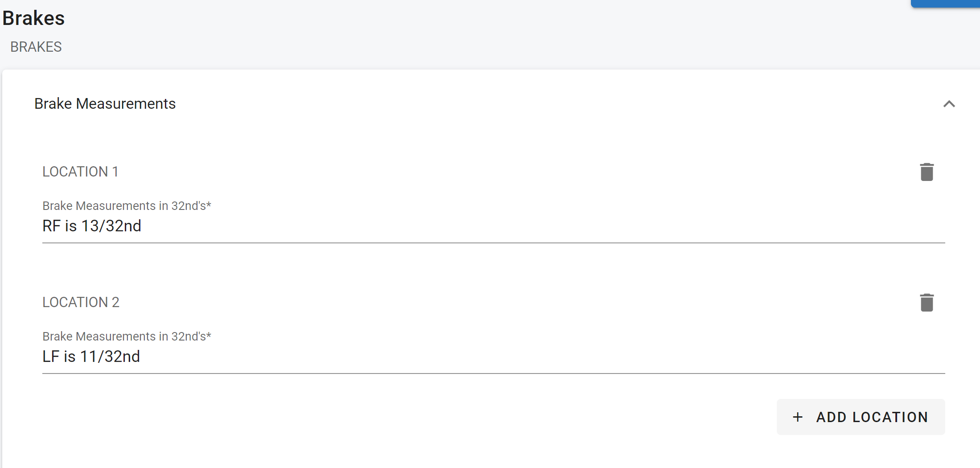The width and height of the screenshot is (980, 468).
Task: Click the plus icon beside Add Location
Action: [x=797, y=417]
